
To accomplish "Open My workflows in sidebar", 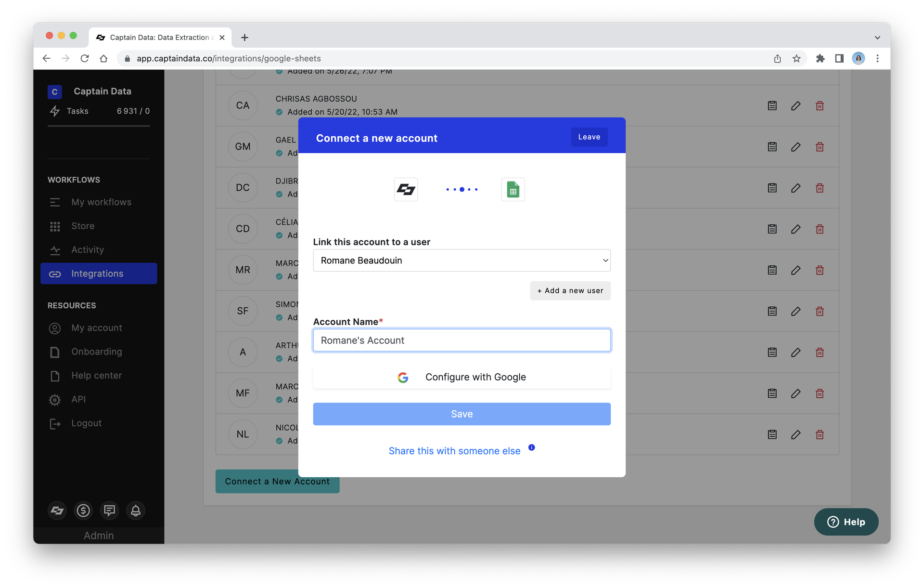I will pos(99,202).
